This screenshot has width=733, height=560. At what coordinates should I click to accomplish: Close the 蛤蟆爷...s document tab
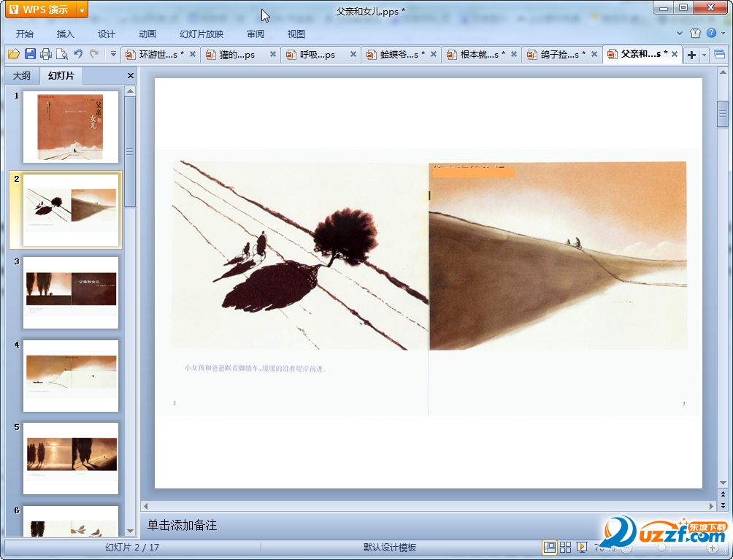434,54
